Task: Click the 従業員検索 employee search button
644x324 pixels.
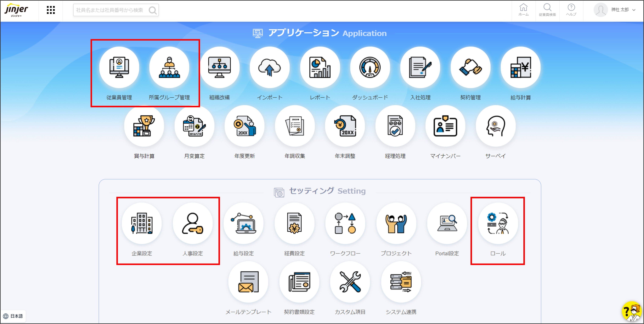Action: click(547, 10)
